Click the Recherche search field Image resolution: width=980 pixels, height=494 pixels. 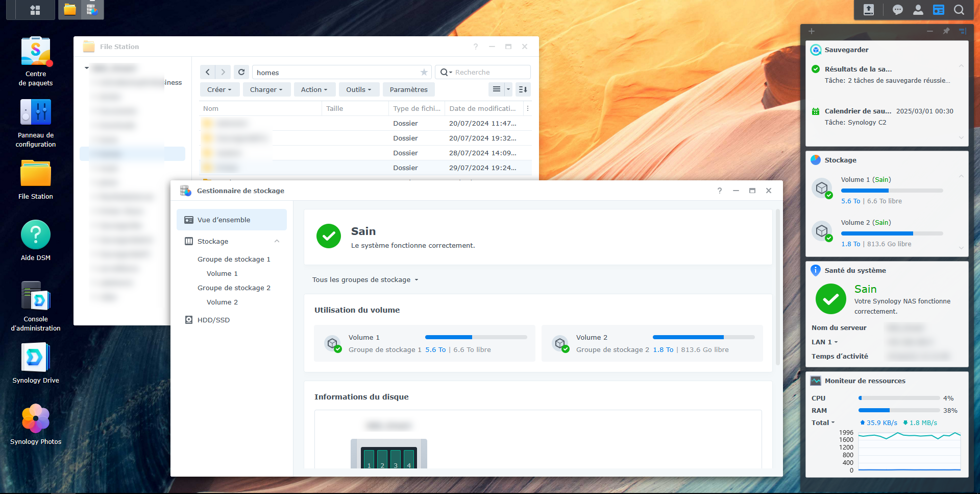pyautogui.click(x=489, y=73)
